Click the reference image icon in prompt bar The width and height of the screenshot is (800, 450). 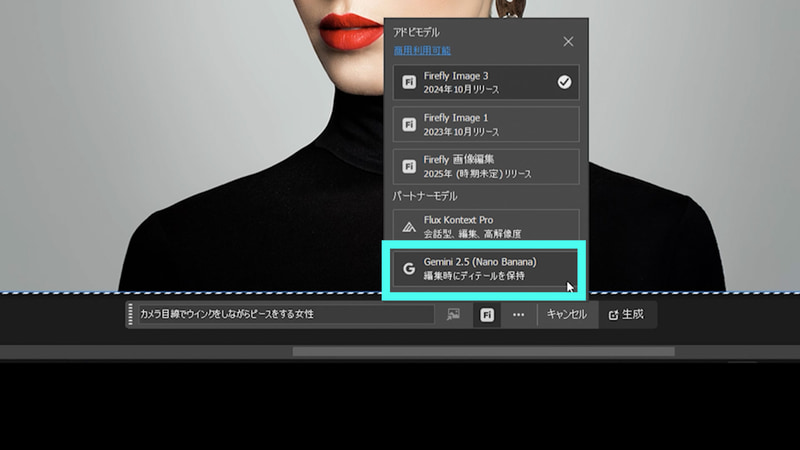453,314
